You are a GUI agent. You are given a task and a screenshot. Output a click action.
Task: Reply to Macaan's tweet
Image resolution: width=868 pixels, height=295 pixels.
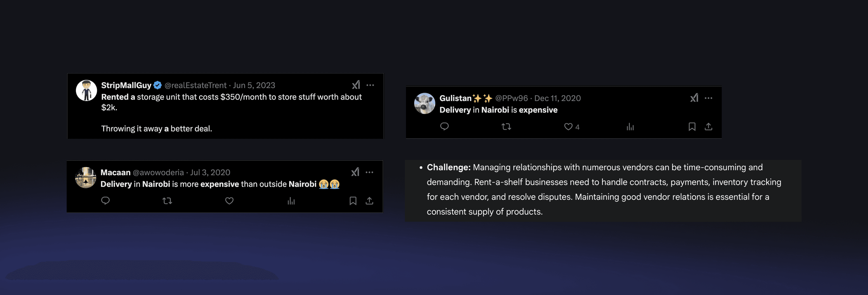106,201
